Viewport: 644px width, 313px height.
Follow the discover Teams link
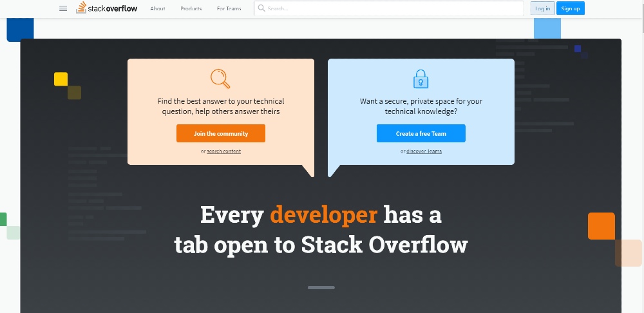[x=424, y=151]
